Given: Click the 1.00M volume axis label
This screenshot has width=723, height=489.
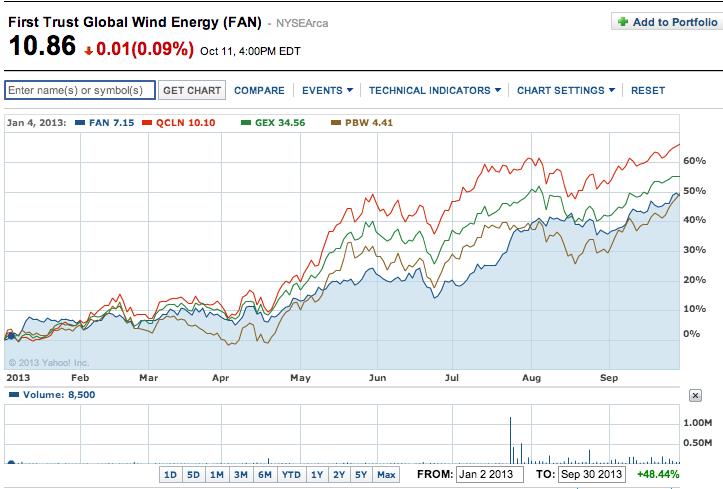Looking at the screenshot, I should [698, 423].
